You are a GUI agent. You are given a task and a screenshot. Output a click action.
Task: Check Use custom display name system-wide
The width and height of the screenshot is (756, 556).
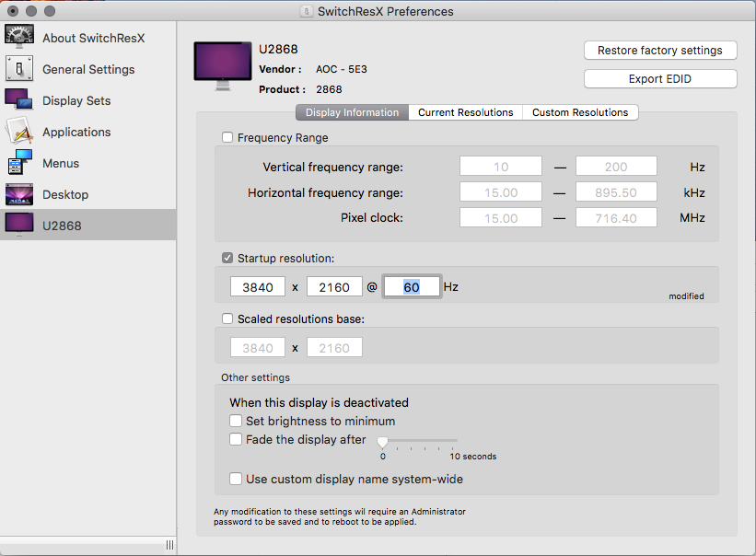[x=237, y=479]
